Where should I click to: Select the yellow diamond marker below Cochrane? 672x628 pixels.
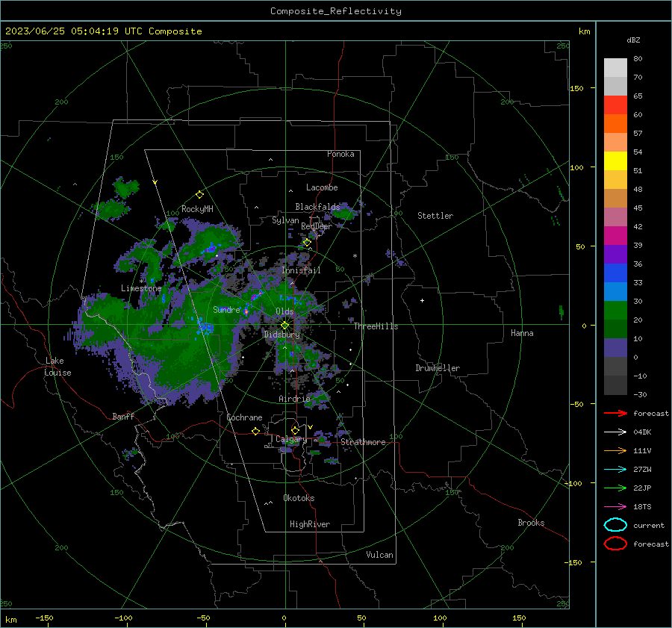tap(255, 431)
